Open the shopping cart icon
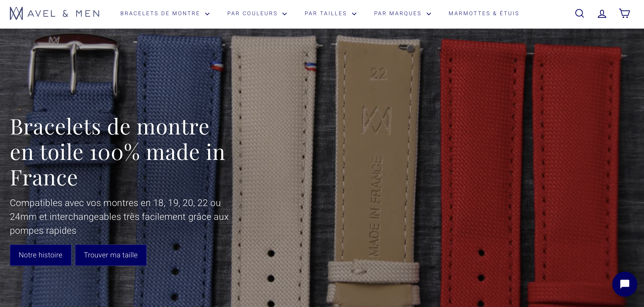Viewport: 644px width, 307px height. click(x=624, y=13)
